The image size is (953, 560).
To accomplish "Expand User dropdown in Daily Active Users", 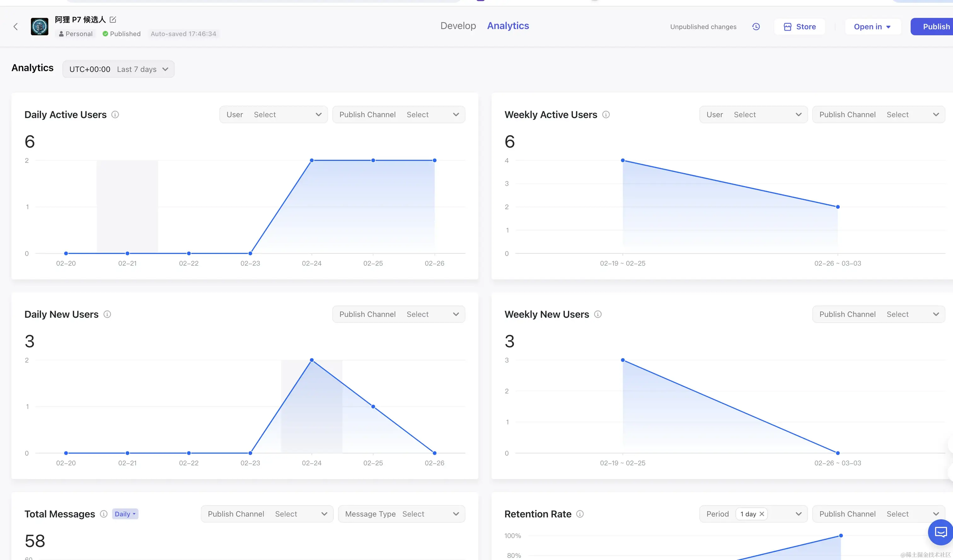I will click(x=274, y=115).
